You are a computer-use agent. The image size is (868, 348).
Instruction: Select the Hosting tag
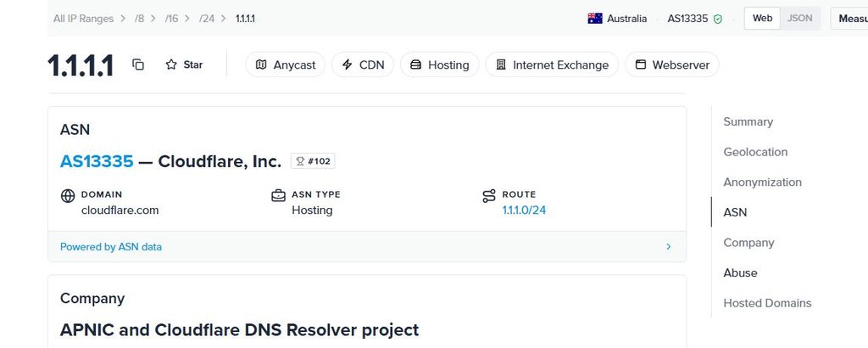pyautogui.click(x=440, y=65)
